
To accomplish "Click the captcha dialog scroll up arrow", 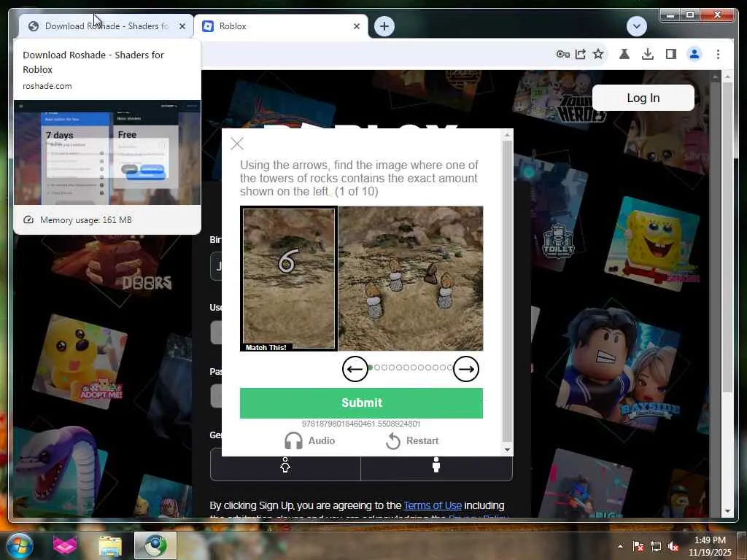I will tap(508, 135).
